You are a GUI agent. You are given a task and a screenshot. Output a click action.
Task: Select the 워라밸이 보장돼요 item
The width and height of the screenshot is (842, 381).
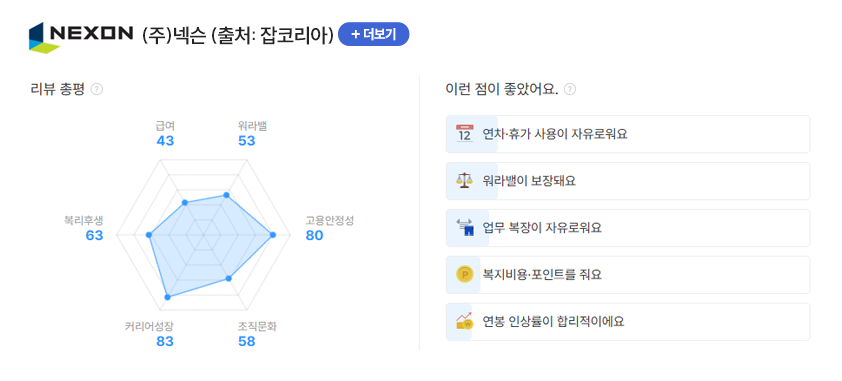[x=628, y=181]
